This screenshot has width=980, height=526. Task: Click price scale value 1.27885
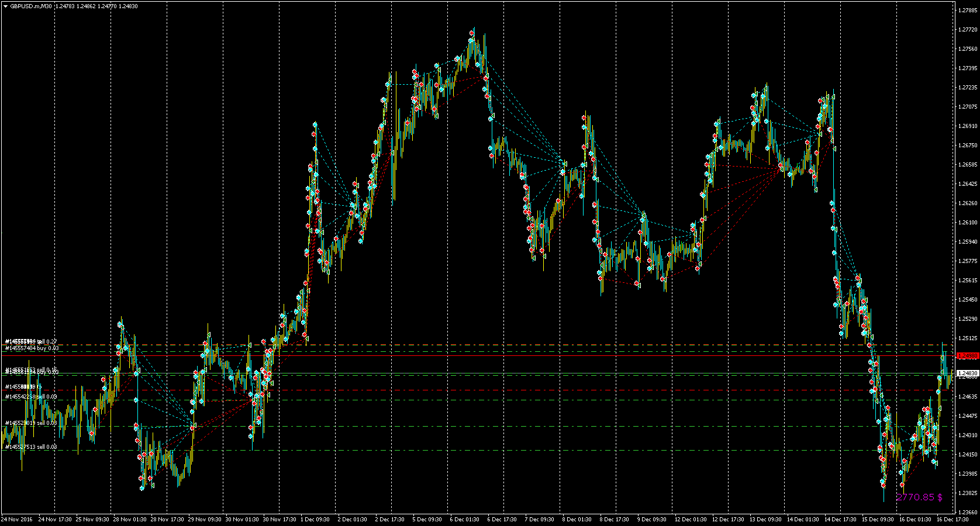pos(968,11)
